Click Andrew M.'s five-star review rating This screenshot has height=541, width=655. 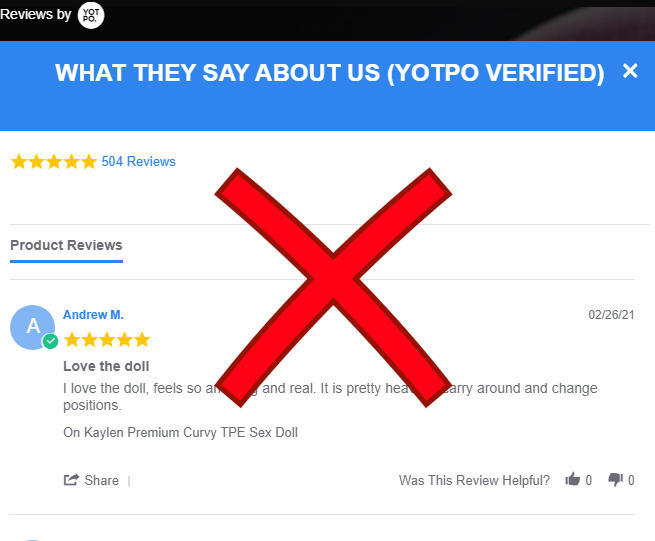point(107,340)
